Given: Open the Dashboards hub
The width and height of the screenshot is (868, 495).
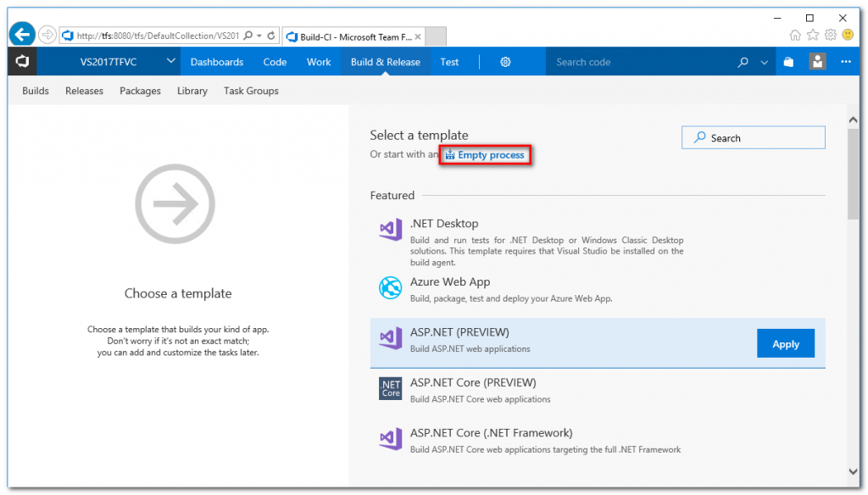Looking at the screenshot, I should coord(217,62).
